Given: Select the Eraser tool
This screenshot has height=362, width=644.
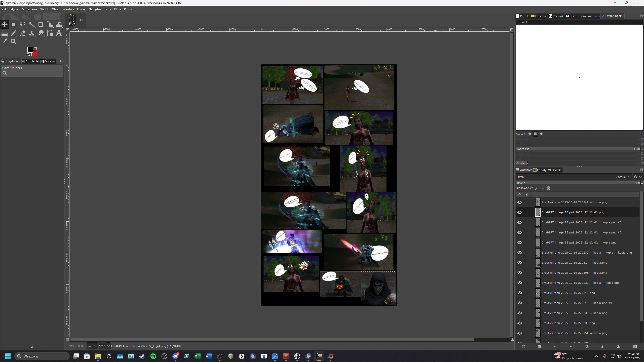Looking at the screenshot, I should [23, 33].
